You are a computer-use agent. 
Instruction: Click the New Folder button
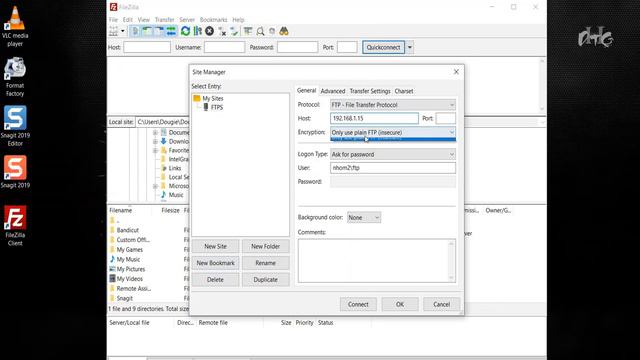pyautogui.click(x=265, y=247)
